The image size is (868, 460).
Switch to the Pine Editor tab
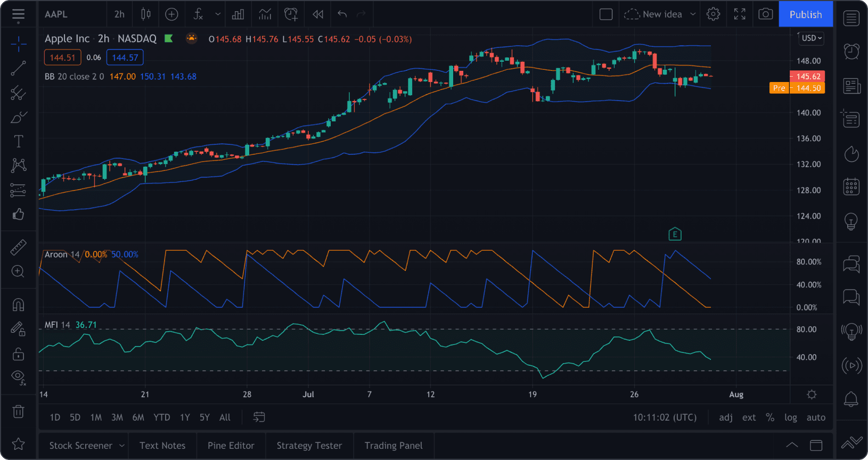coord(231,446)
